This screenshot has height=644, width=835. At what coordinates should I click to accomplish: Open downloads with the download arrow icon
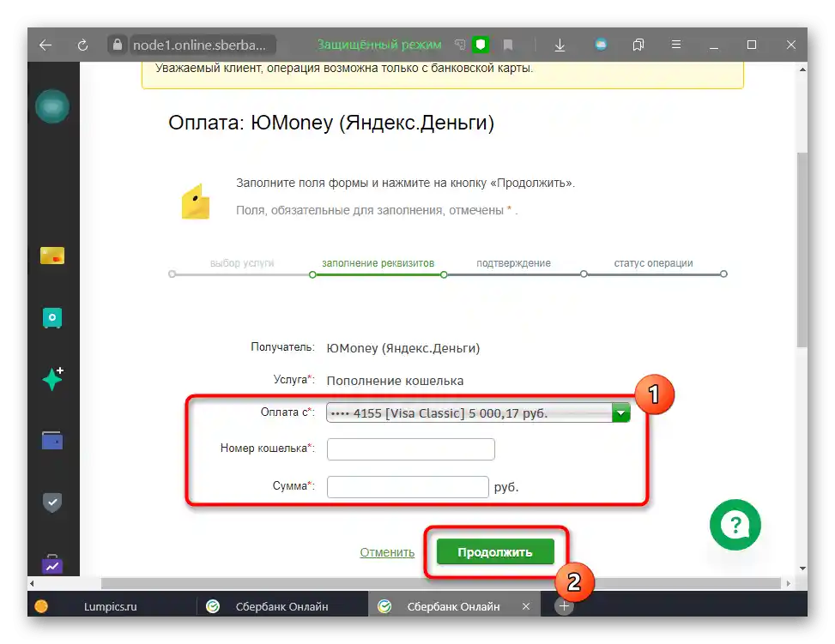click(x=560, y=45)
